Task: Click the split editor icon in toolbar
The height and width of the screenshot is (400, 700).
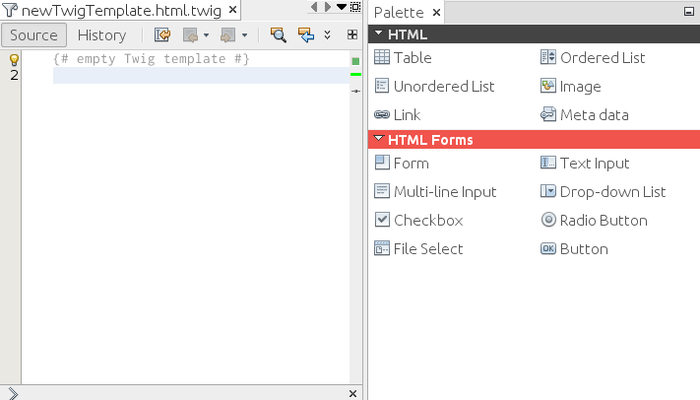Action: tap(352, 35)
